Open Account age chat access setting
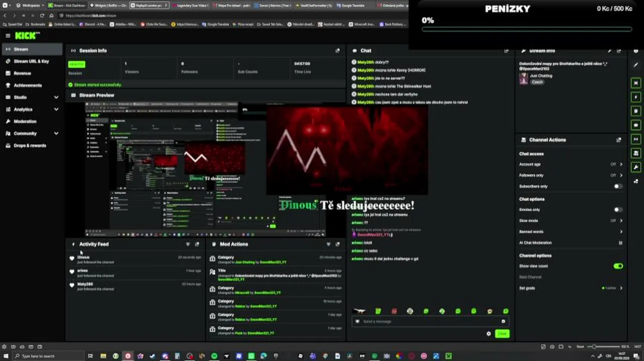 (571, 164)
